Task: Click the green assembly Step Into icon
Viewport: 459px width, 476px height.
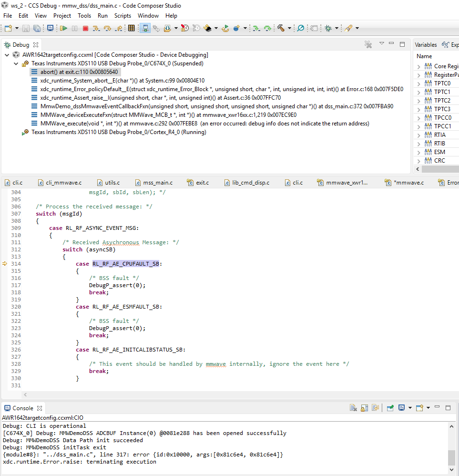Action: [256, 28]
